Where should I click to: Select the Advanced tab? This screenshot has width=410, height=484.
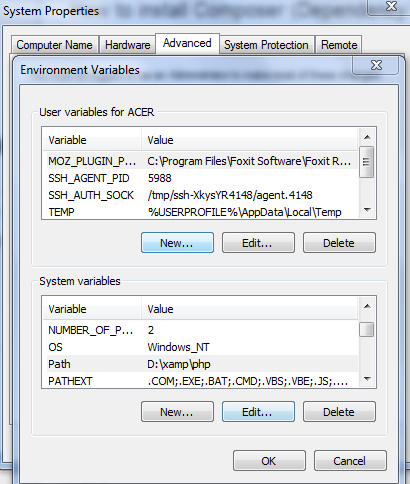pos(187,43)
